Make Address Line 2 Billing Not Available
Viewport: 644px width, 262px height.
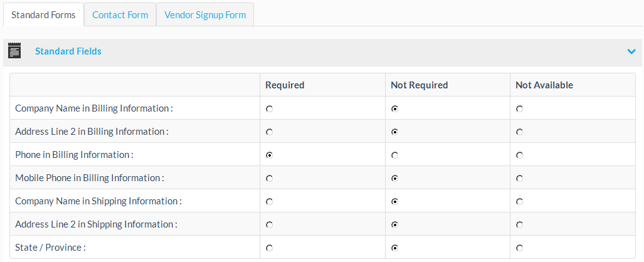pos(520,132)
